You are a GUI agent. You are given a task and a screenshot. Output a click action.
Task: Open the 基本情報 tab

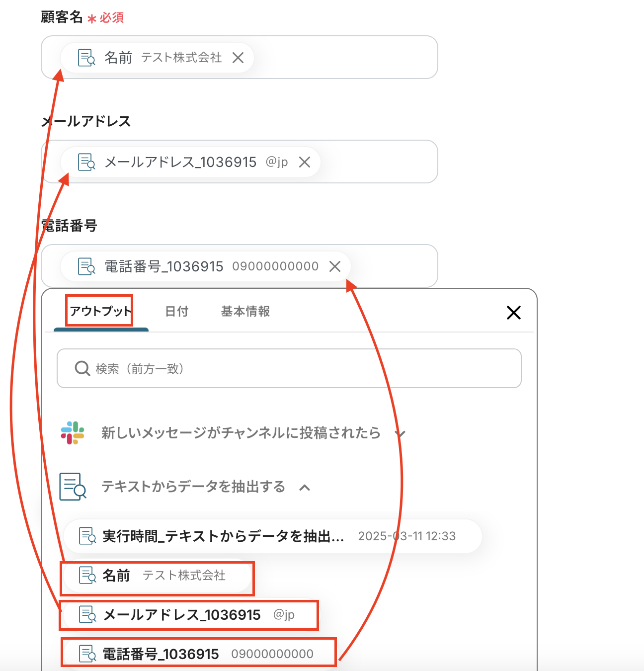[245, 311]
